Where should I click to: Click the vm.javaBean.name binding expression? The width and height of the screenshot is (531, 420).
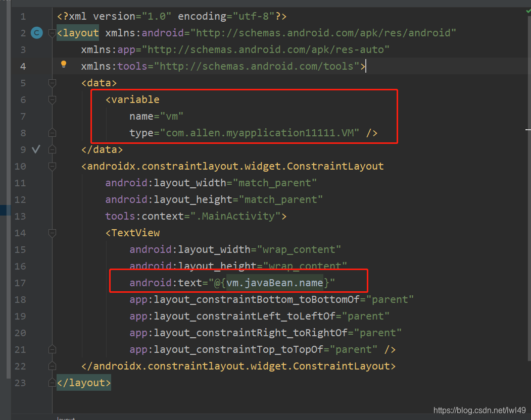click(x=275, y=283)
